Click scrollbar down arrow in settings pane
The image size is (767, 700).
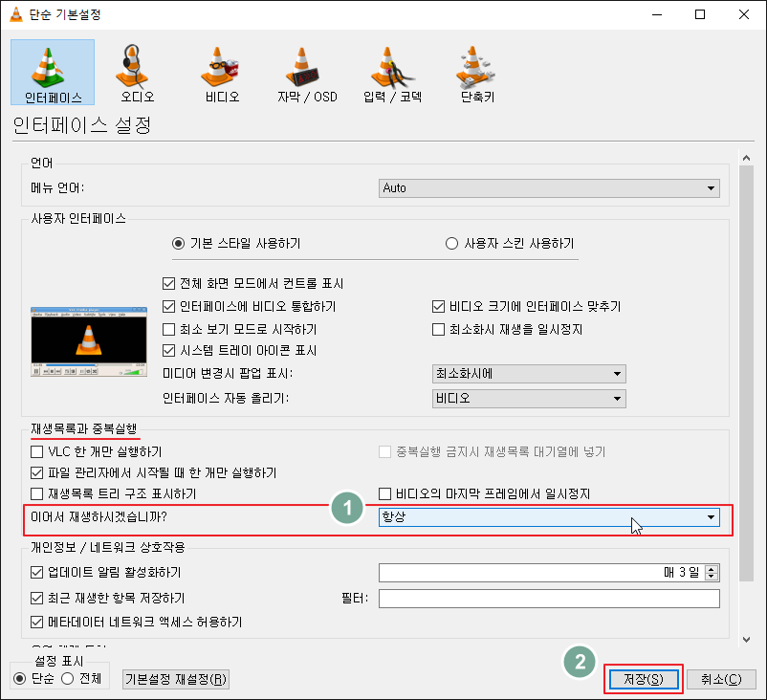point(746,639)
